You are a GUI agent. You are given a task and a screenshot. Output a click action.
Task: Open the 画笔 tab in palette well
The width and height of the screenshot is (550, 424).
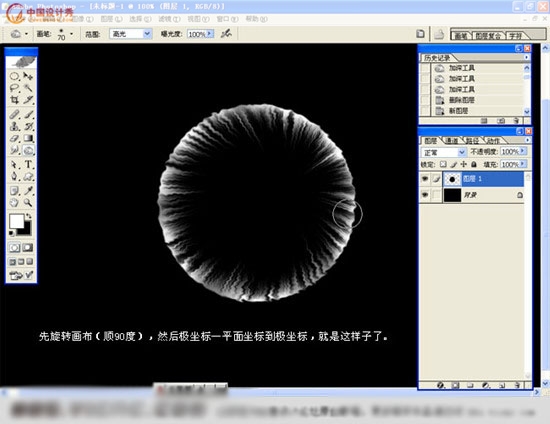click(461, 36)
